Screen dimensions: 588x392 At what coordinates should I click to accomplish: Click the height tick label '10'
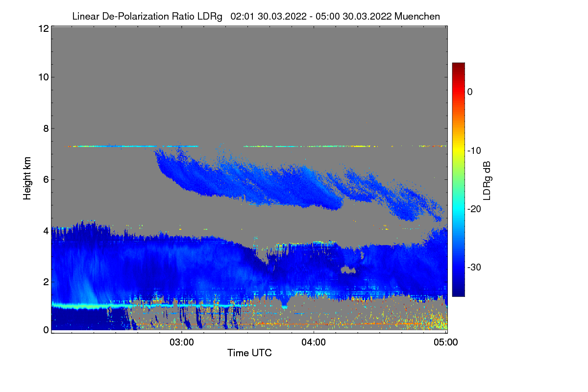point(43,77)
